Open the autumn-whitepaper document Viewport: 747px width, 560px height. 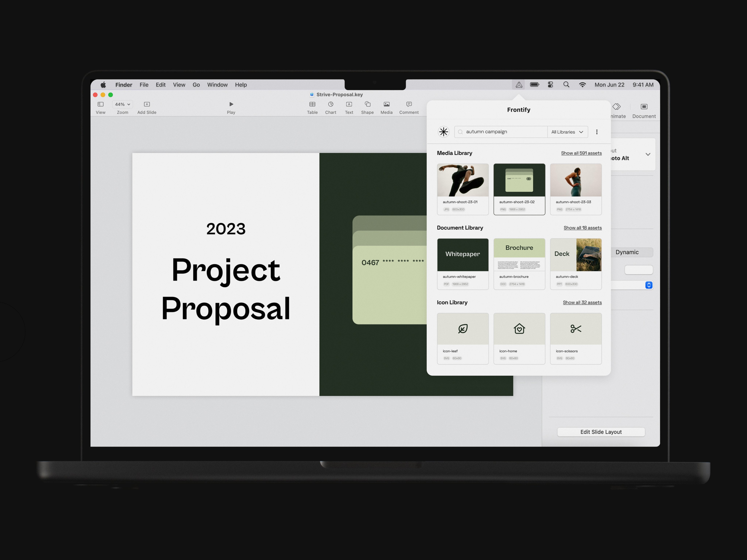point(463,264)
